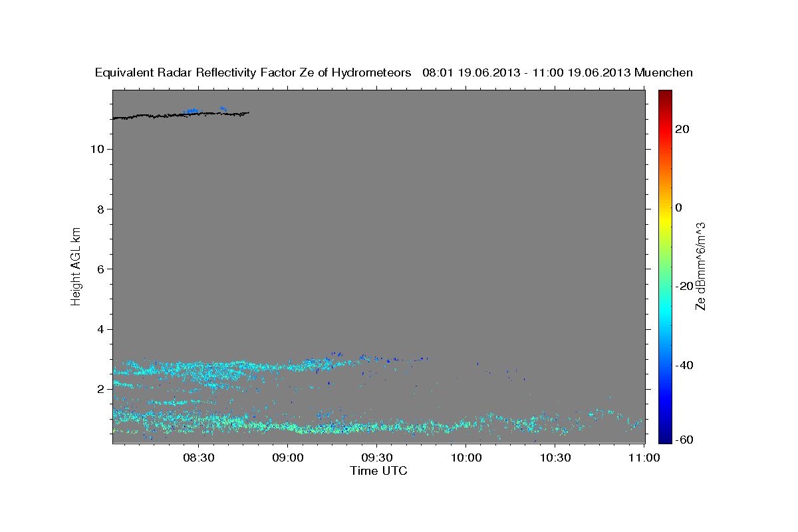
Task: Click the '09:00' time tick label
Action: [x=288, y=458]
